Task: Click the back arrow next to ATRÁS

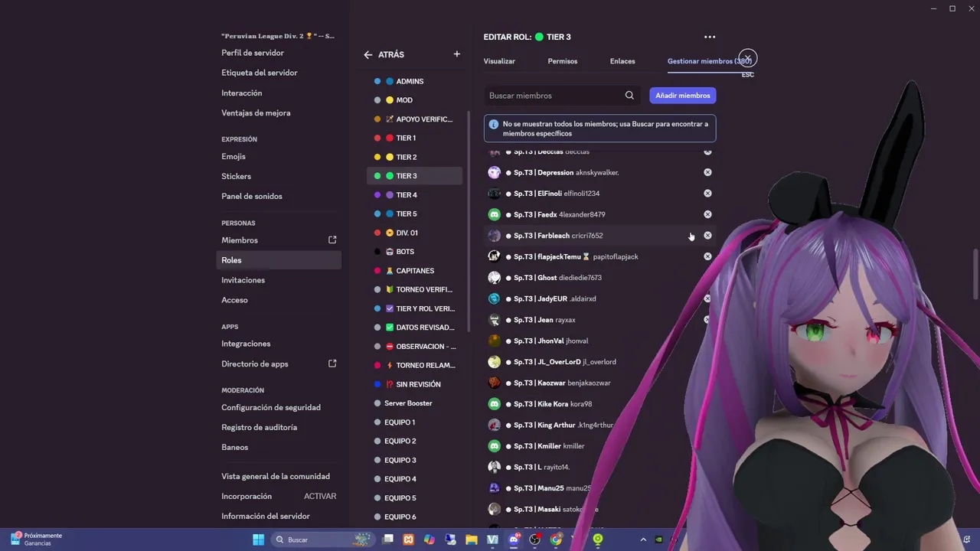Action: tap(368, 54)
